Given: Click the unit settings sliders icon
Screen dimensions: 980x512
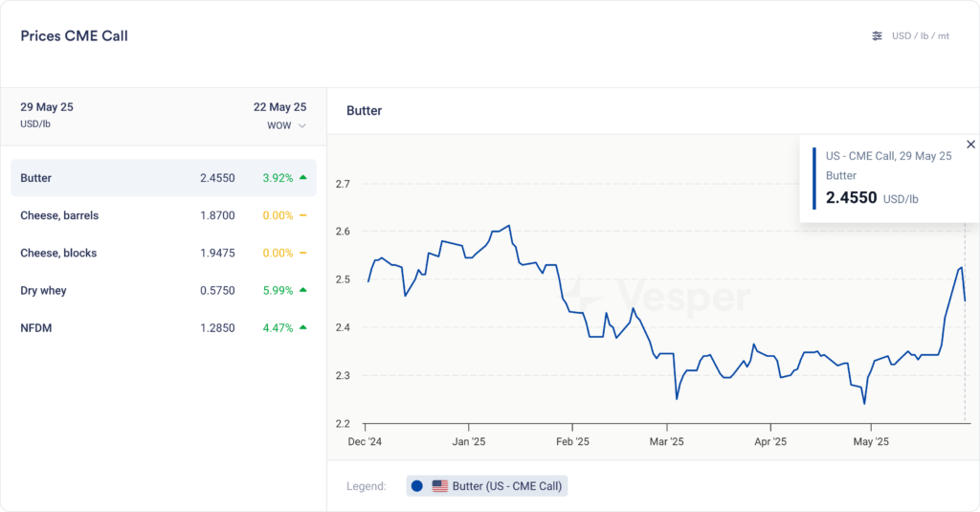Looking at the screenshot, I should (x=877, y=36).
